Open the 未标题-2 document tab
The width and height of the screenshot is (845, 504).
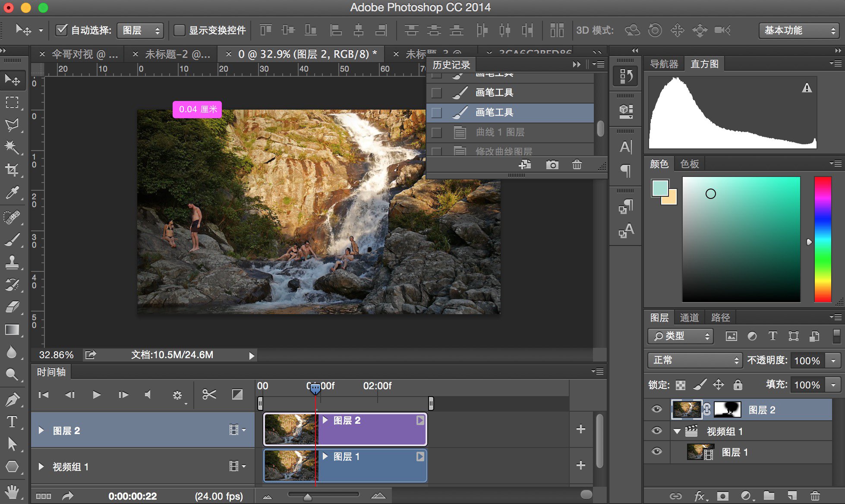[x=177, y=54]
